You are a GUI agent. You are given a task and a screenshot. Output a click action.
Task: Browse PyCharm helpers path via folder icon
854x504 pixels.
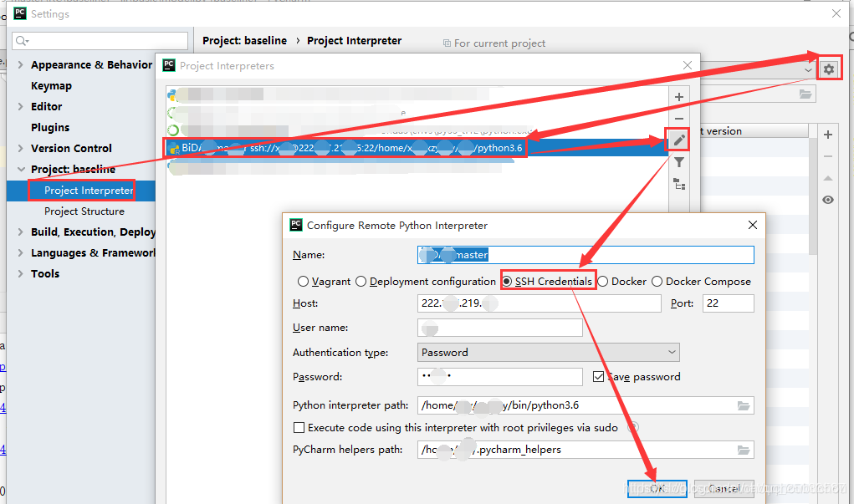743,450
